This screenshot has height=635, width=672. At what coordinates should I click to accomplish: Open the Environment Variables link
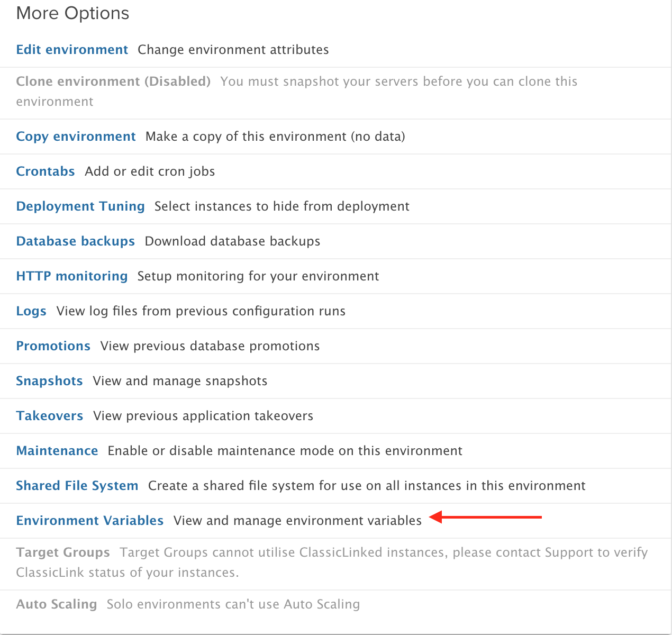[90, 521]
